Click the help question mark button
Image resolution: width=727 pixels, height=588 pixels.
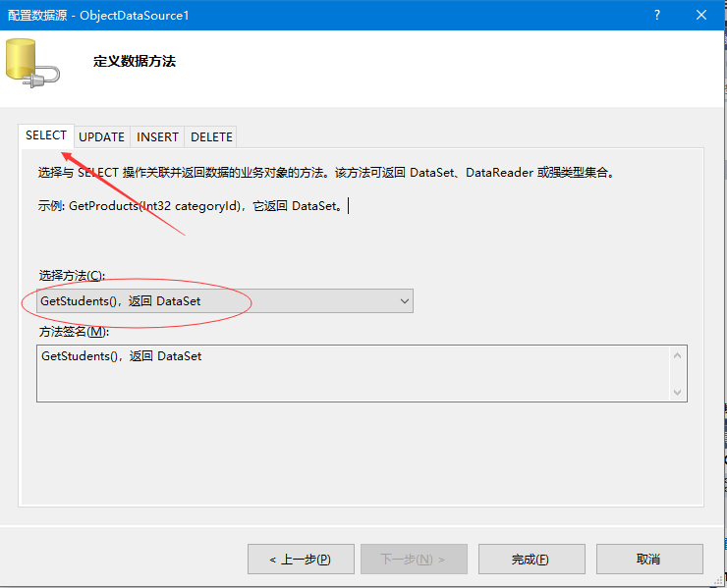coord(655,15)
